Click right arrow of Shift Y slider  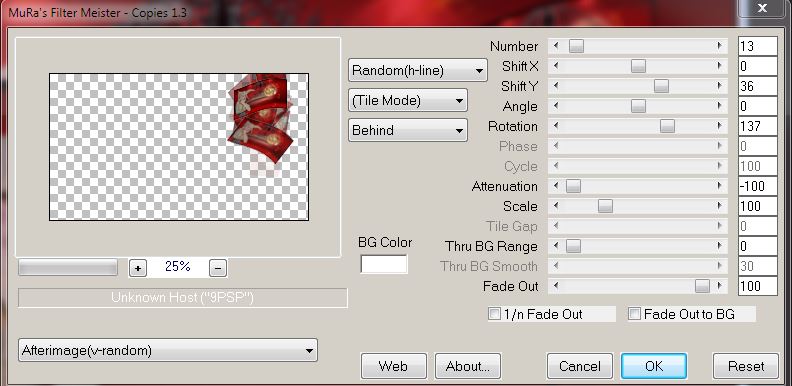point(719,86)
